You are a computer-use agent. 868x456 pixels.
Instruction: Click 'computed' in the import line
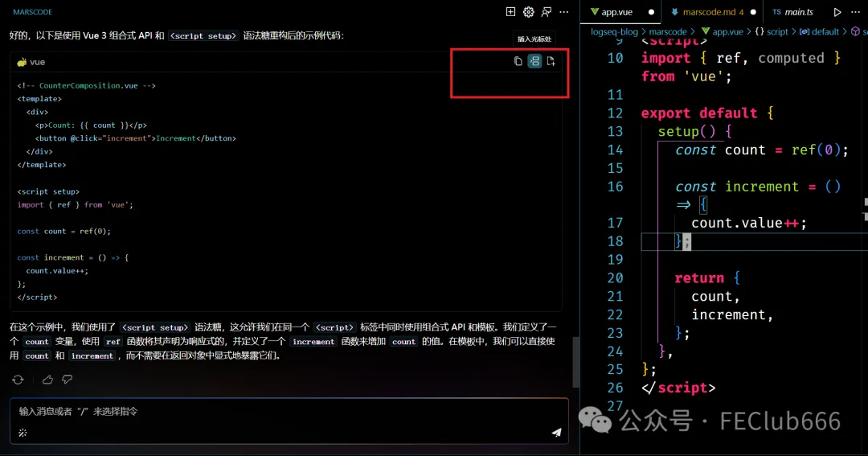(x=791, y=58)
